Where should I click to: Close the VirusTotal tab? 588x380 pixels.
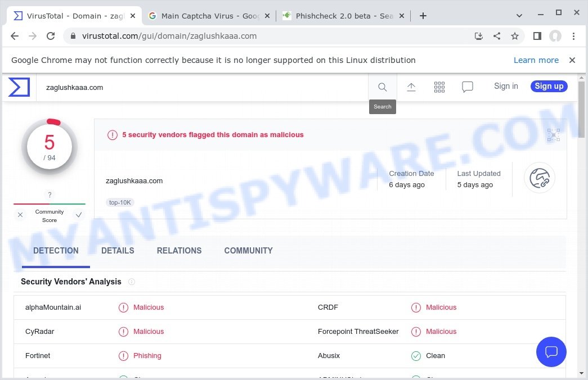132,16
